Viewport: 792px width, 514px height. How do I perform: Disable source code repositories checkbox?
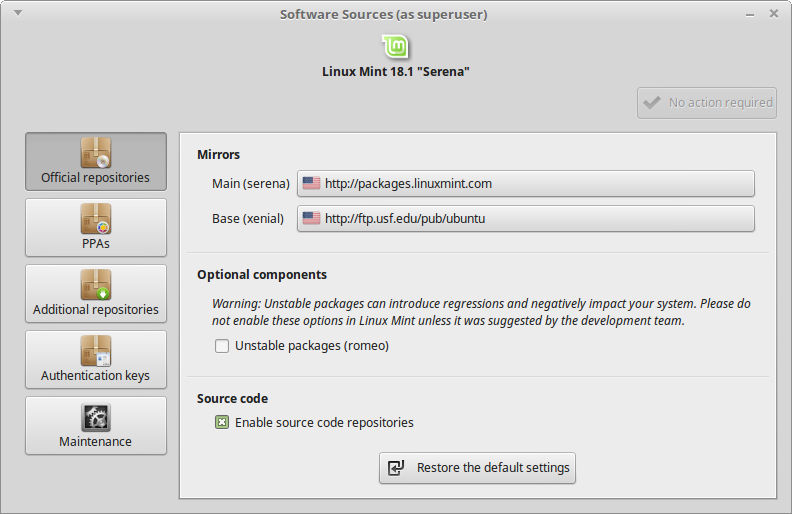pos(222,422)
